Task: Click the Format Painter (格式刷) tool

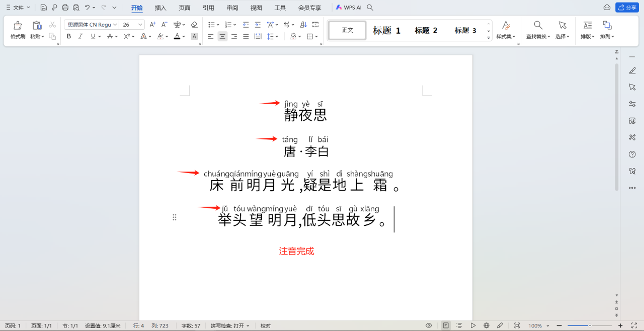Action: 18,30
